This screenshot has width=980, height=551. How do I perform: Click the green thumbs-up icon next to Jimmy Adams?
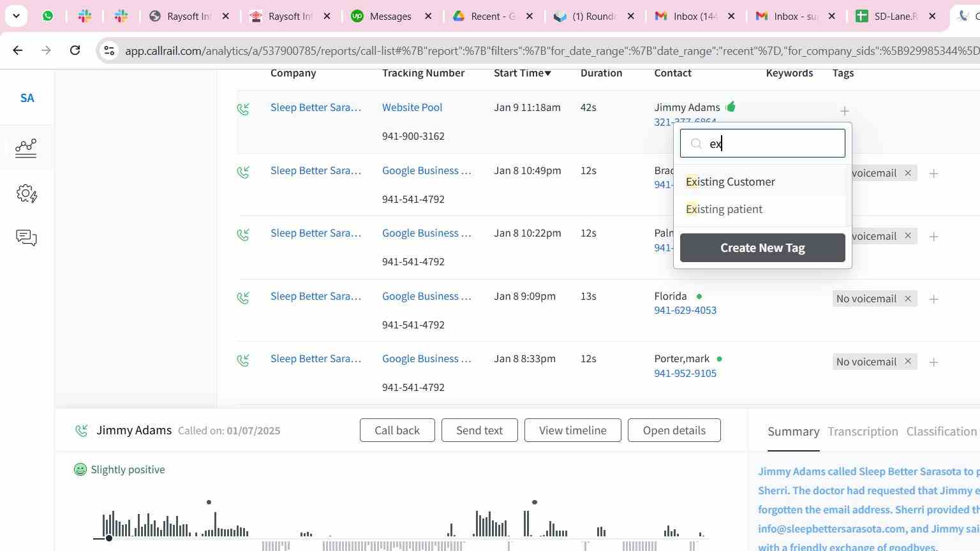(731, 107)
